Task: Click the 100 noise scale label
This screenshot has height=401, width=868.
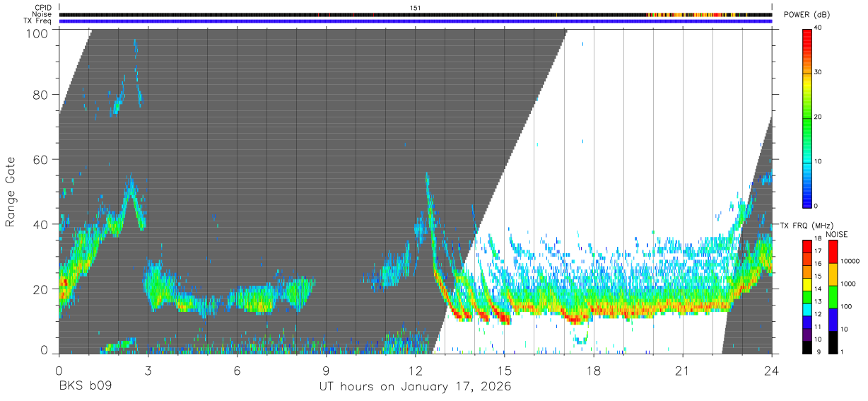Action: tap(845, 306)
